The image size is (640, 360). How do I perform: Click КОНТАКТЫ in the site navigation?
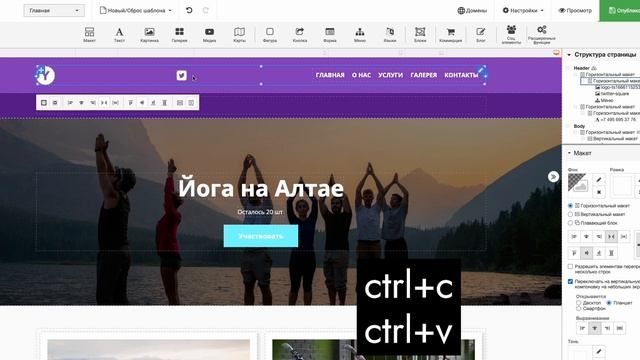click(461, 75)
